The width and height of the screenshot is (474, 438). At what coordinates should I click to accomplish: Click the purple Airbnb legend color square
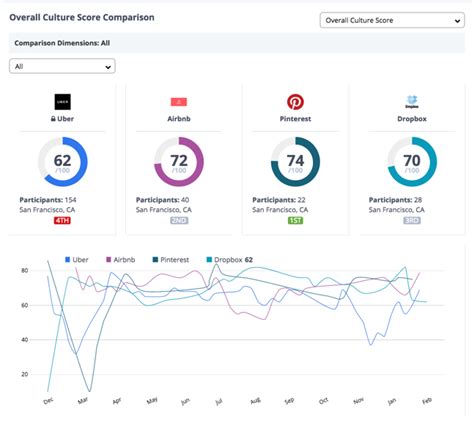point(108,260)
